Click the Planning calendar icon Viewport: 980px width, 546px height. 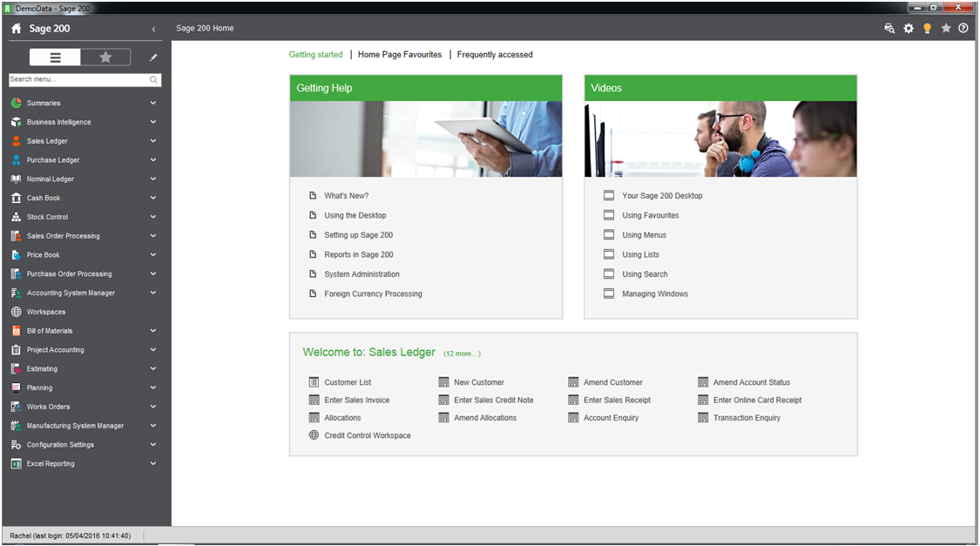[x=17, y=388]
